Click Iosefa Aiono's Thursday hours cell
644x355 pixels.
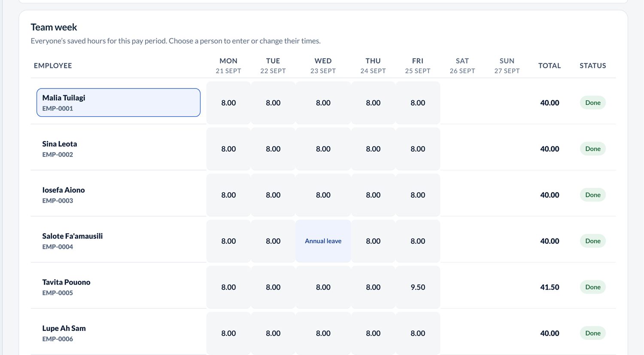373,195
